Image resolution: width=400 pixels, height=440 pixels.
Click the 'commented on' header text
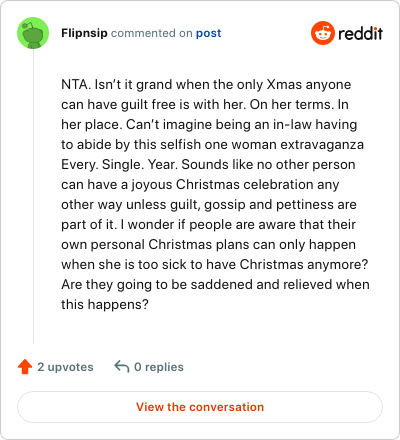(152, 33)
